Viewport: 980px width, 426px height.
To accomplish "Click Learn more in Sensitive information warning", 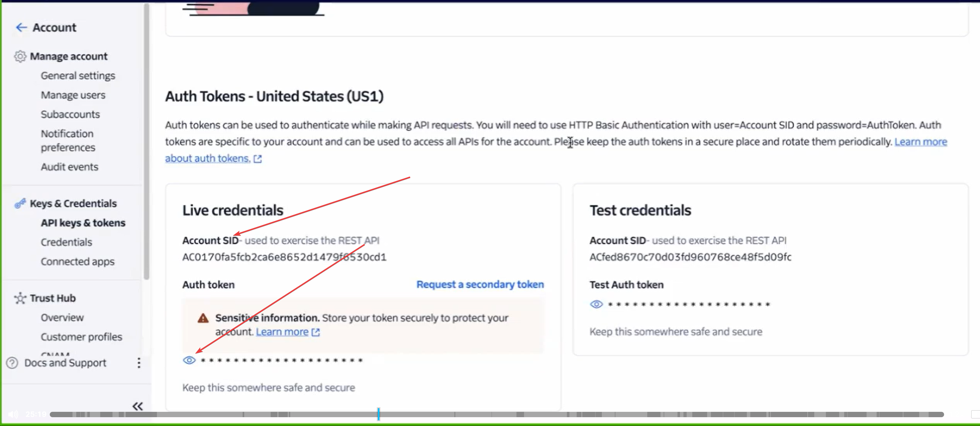I will pos(282,332).
